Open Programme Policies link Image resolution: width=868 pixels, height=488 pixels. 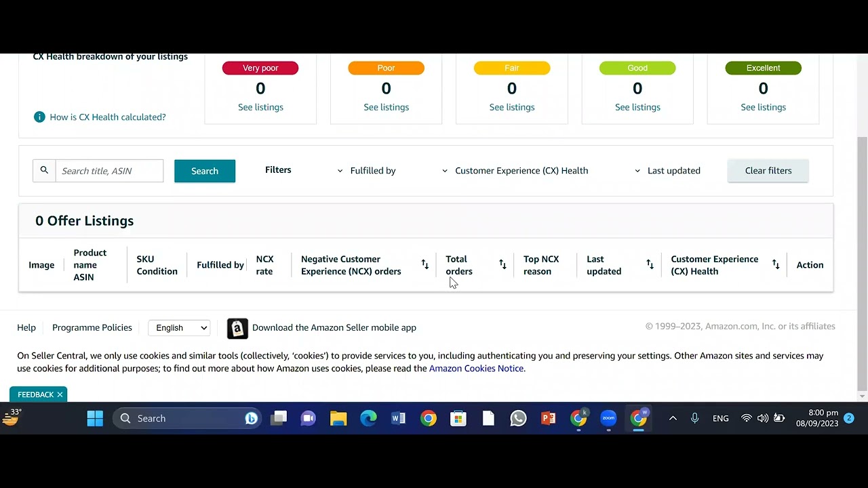pos(92,327)
